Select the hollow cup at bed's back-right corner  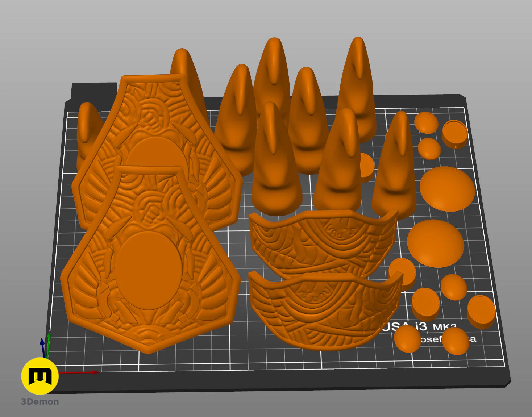coord(455,134)
